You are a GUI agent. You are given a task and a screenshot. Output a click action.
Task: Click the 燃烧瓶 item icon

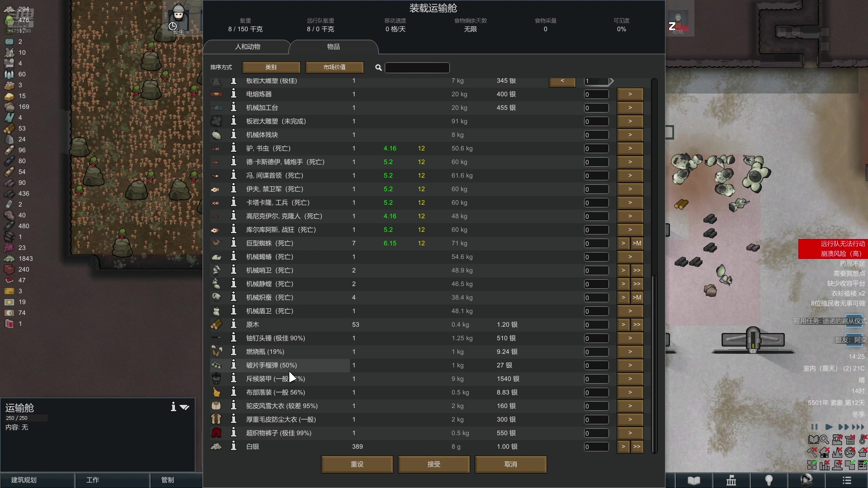[x=216, y=351]
